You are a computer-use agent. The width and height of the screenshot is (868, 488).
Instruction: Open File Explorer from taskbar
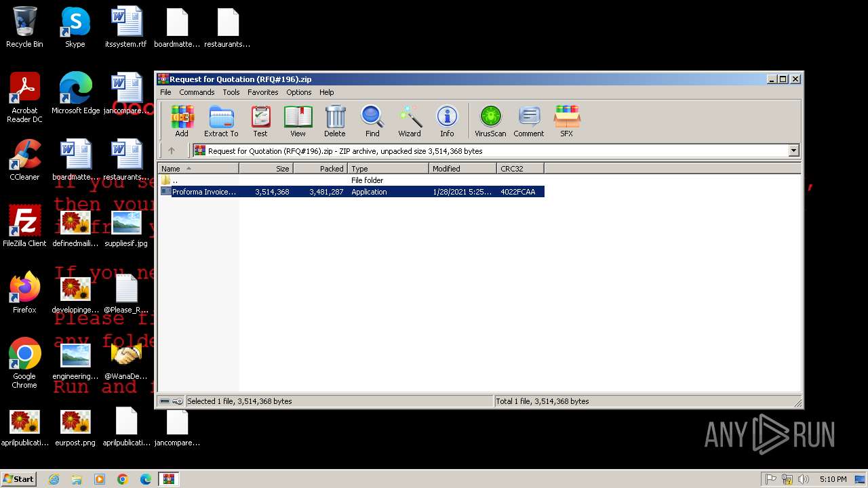77,479
